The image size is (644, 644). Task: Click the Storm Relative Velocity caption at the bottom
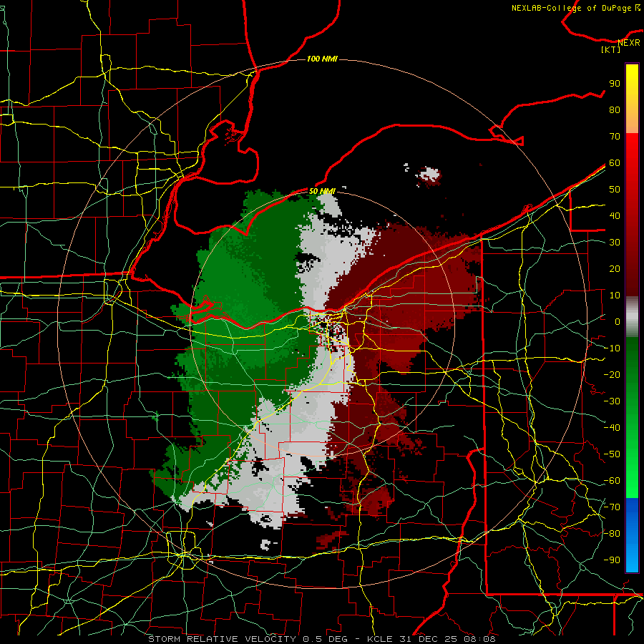(x=321, y=639)
